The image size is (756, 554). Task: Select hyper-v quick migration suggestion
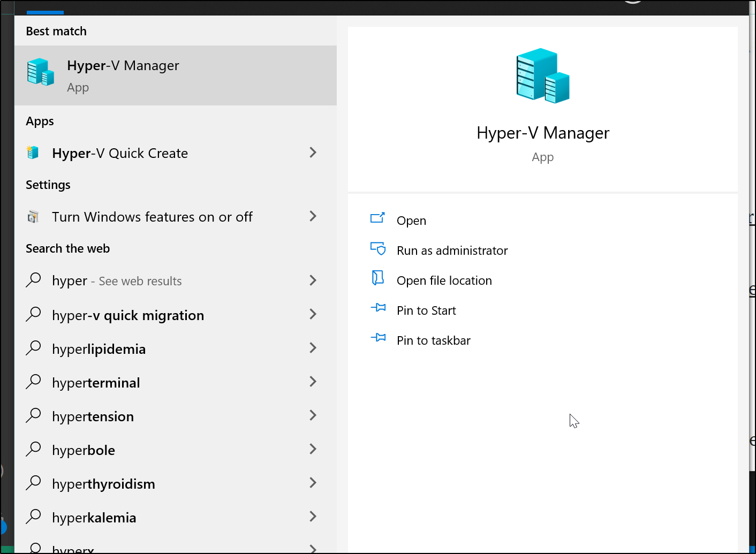click(176, 315)
